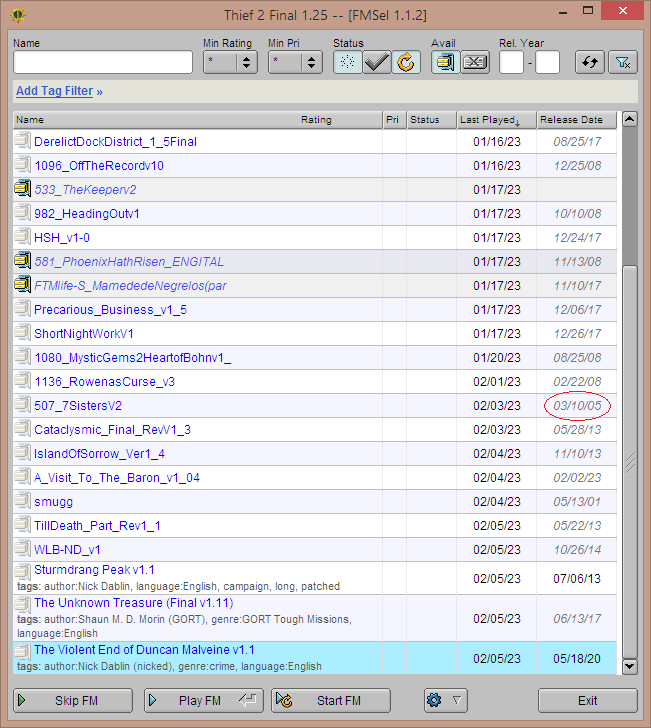Click archive icon of IslandOfSorrow_Ver1_4
The width and height of the screenshot is (651, 728).
[22, 453]
